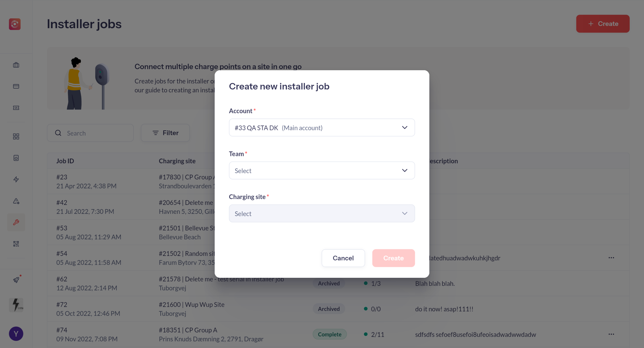Open the briefcase icon in sidebar

click(16, 65)
